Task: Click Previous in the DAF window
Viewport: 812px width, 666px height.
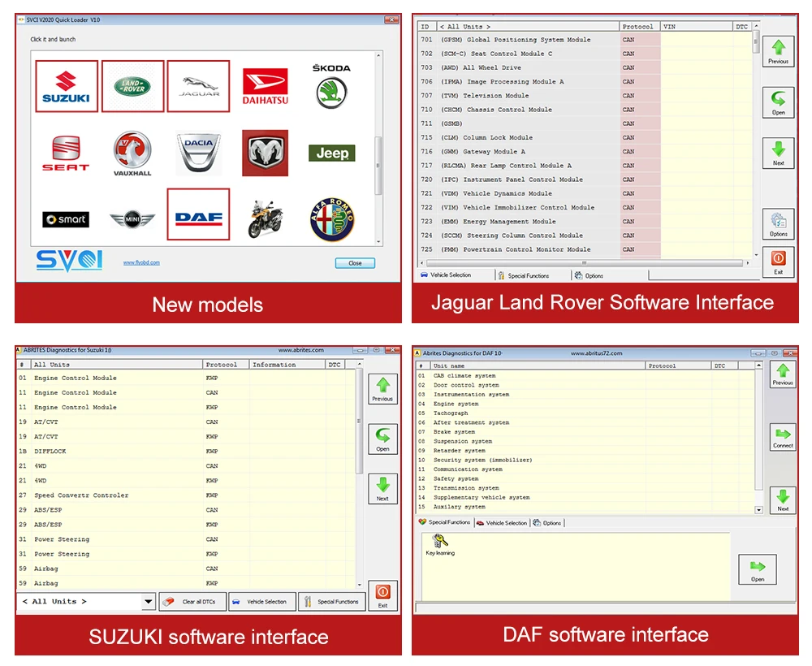Action: [x=783, y=375]
